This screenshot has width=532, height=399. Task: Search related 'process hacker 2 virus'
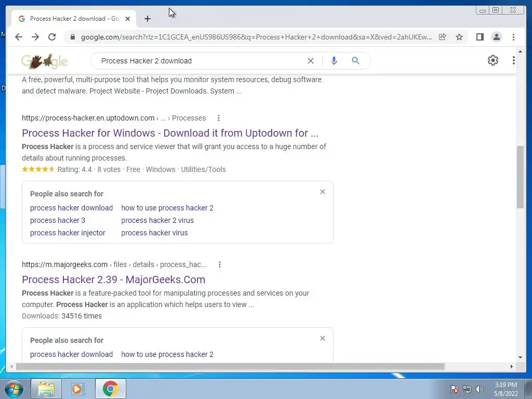point(157,220)
